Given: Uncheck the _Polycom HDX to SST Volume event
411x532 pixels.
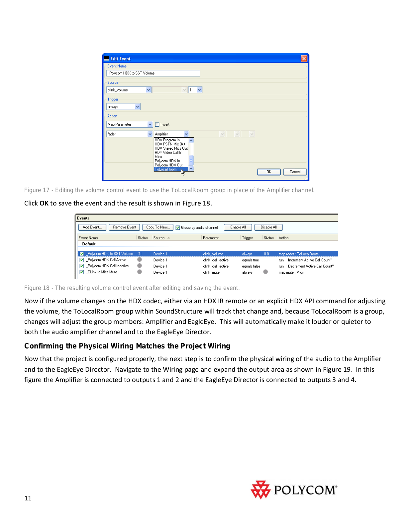Looking at the screenshot, I should click(82, 254).
